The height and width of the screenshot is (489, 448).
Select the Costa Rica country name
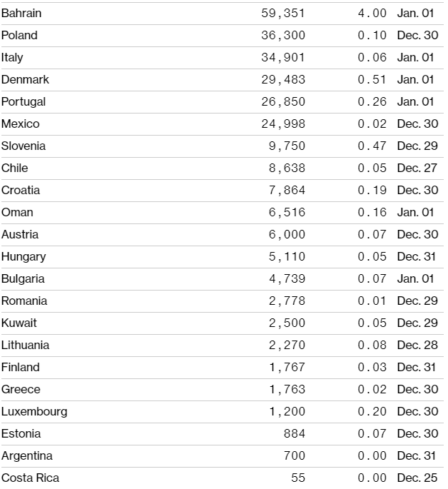tap(30, 478)
